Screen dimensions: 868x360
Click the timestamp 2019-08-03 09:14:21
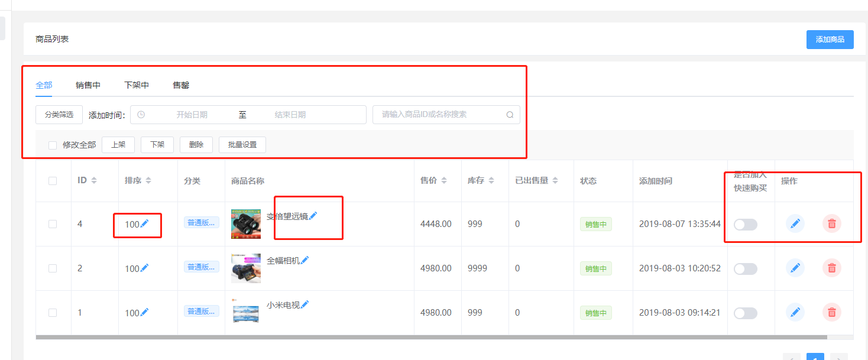pyautogui.click(x=680, y=313)
